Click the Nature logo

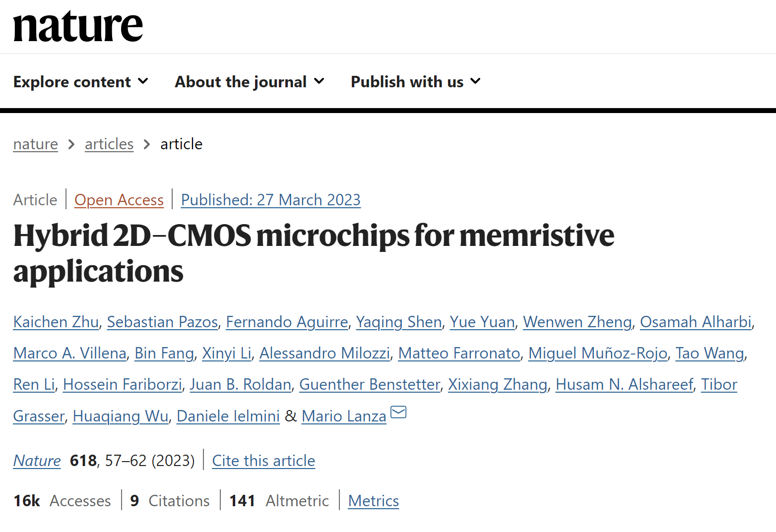78,26
